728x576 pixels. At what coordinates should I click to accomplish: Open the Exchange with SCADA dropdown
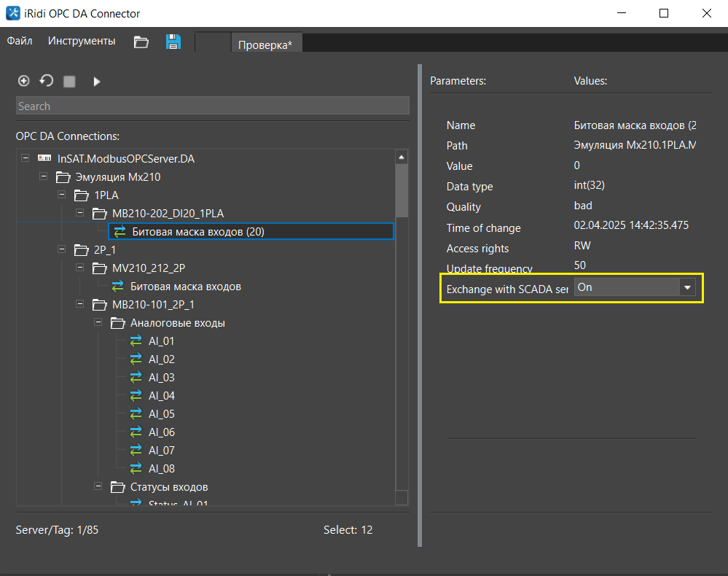(x=686, y=287)
